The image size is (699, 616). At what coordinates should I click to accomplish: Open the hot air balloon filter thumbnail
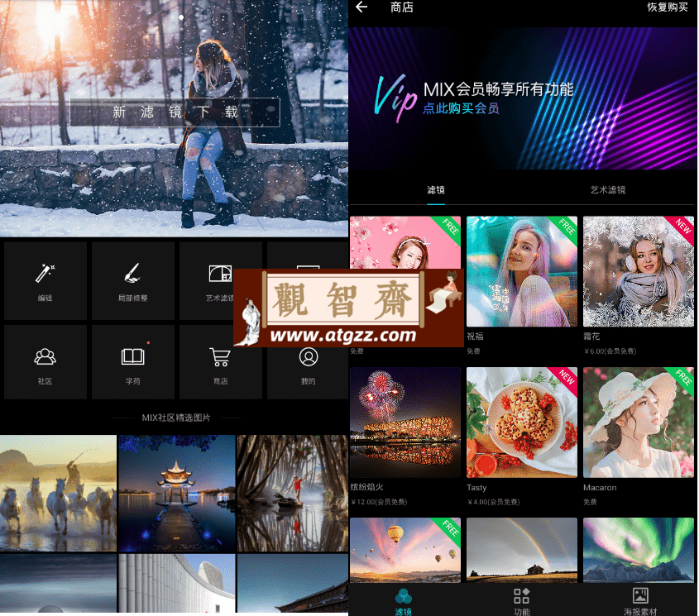[x=405, y=550]
